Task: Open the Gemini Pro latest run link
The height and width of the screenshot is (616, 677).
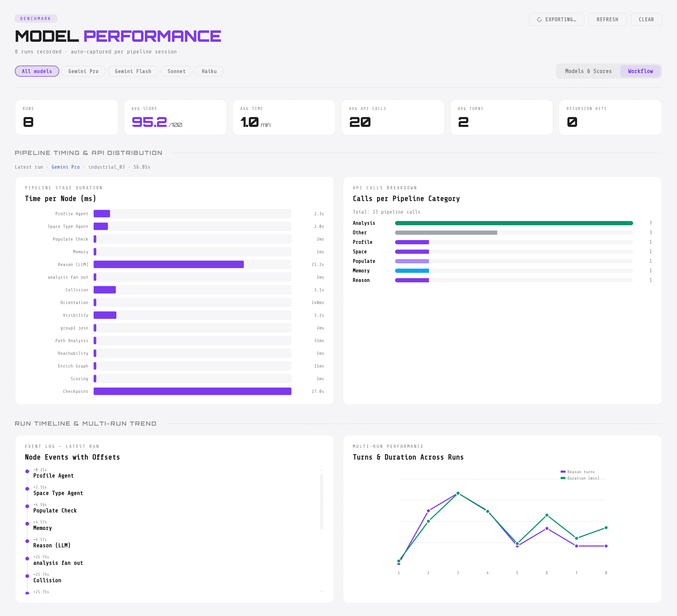Action: (65, 167)
